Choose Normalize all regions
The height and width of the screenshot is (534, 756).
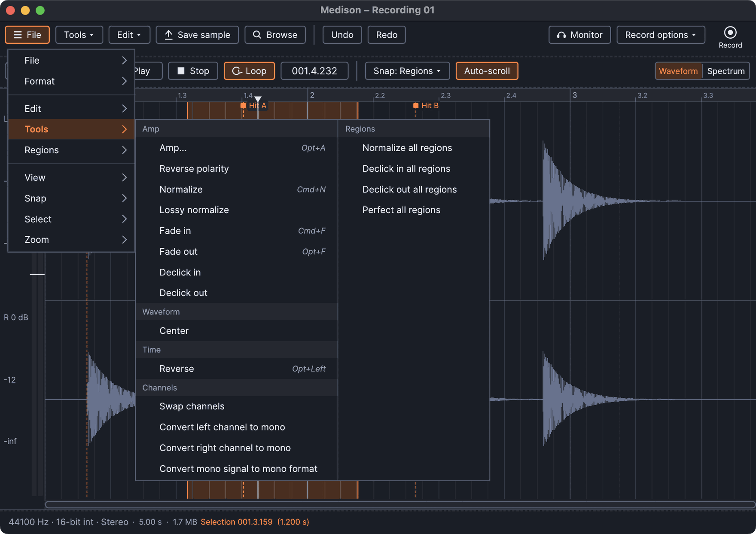tap(414, 148)
